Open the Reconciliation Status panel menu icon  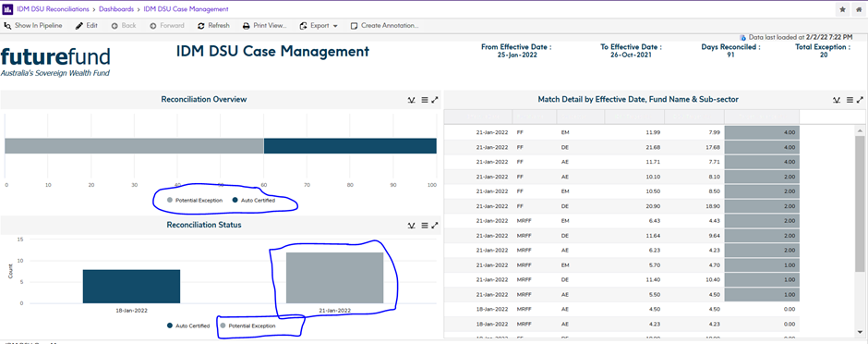pos(425,226)
